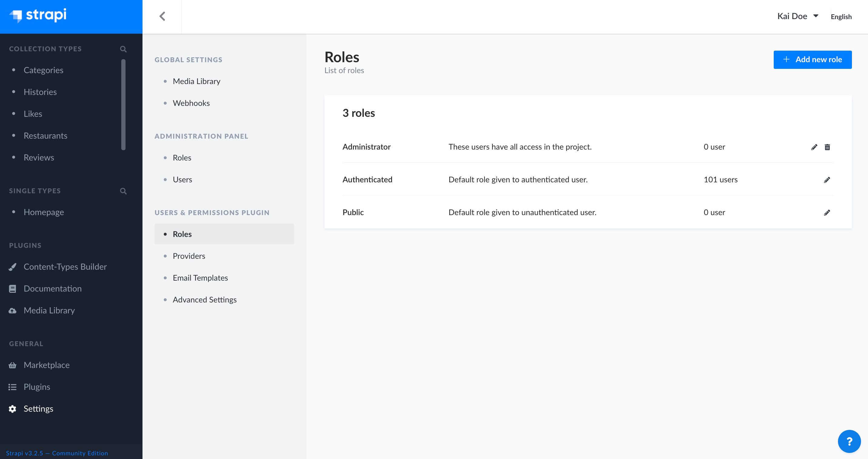Image resolution: width=868 pixels, height=459 pixels.
Task: Edit the Public role with the pencil
Action: [x=828, y=212]
